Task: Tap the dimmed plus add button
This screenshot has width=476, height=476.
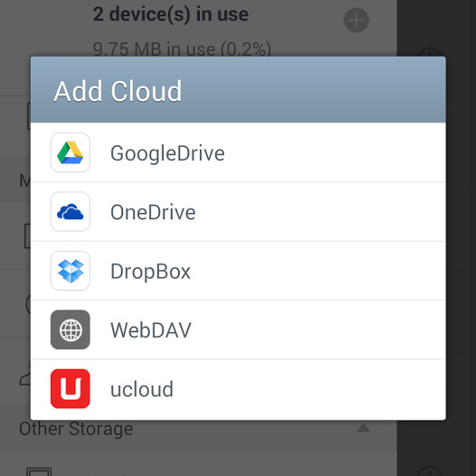Action: tap(356, 20)
